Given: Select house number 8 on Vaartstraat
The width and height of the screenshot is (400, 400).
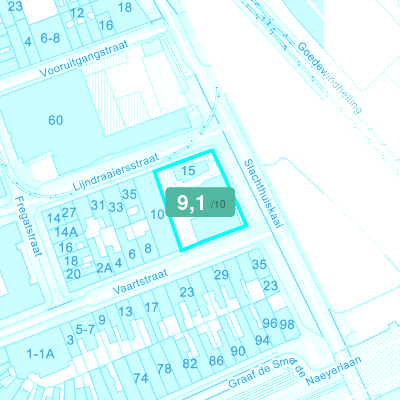Looking at the screenshot, I should (x=148, y=248).
